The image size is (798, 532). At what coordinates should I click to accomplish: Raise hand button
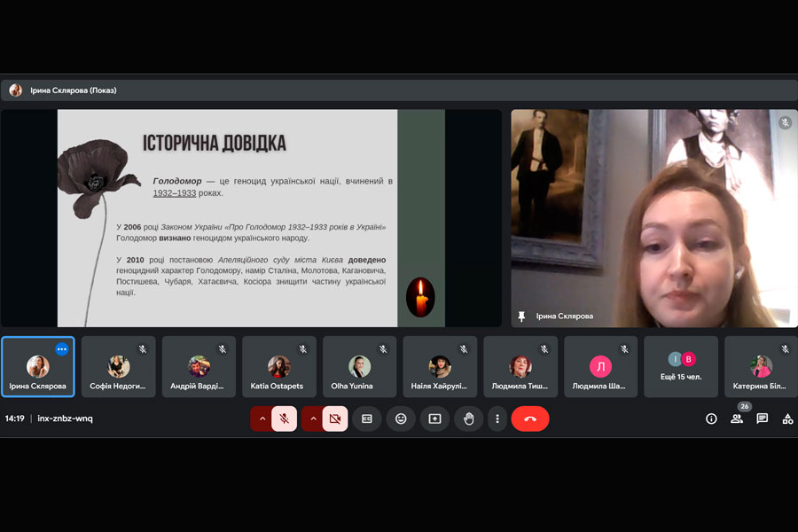tap(469, 419)
